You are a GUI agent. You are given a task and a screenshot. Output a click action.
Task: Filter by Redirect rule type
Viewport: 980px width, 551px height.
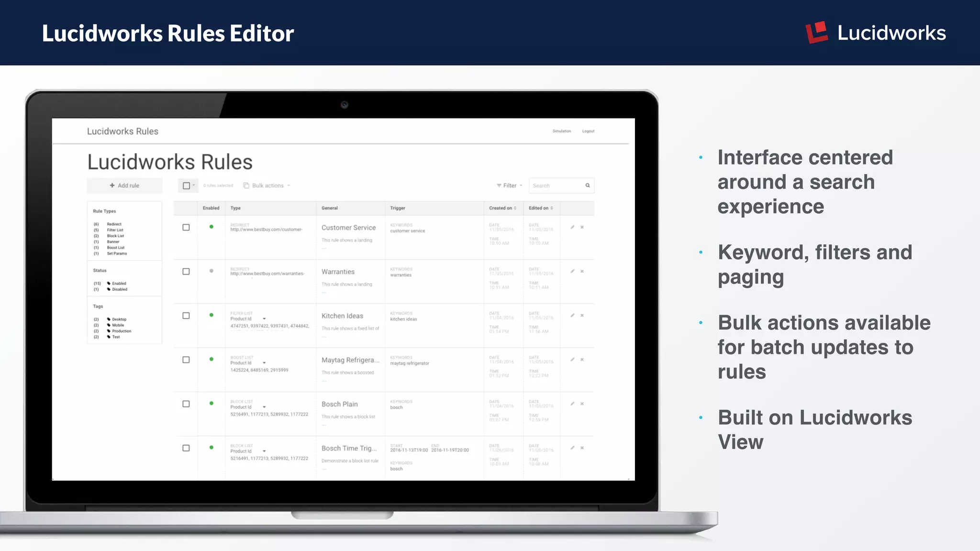(x=114, y=224)
